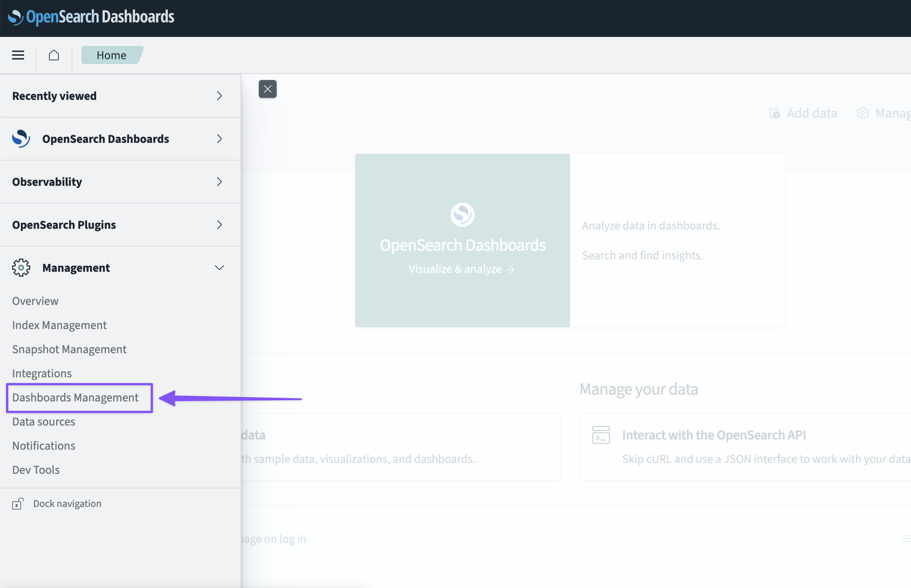The width and height of the screenshot is (911, 588).
Task: Open Dashboards Management
Action: [x=75, y=398]
